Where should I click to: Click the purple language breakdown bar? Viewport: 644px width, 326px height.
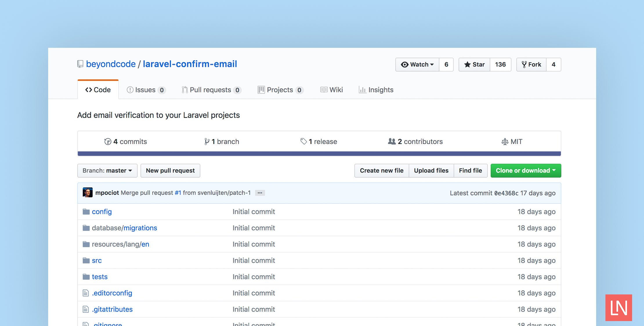pos(319,152)
